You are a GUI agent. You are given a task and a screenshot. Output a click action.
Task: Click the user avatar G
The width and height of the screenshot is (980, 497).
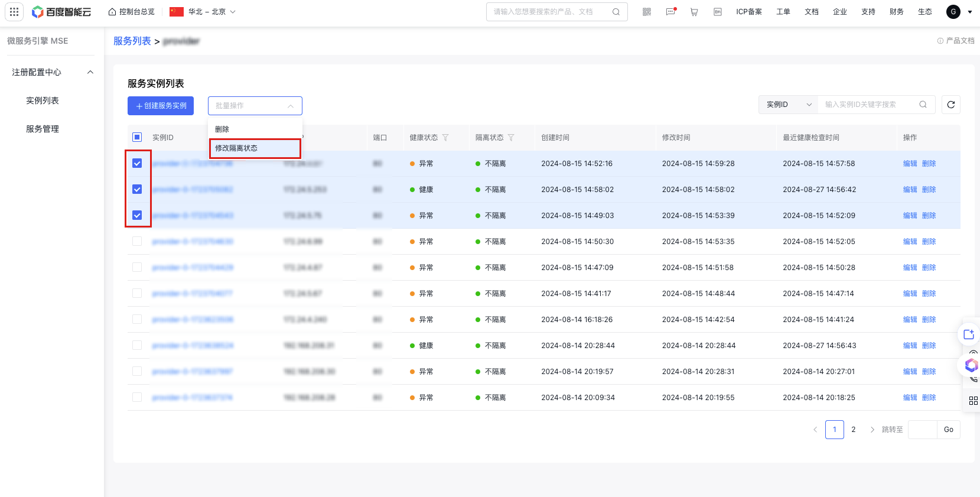click(x=953, y=12)
